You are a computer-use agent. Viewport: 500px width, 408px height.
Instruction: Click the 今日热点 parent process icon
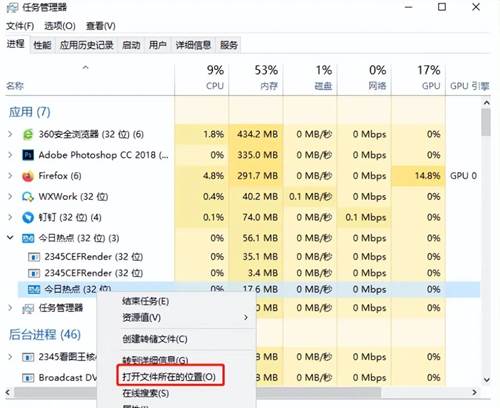tap(28, 238)
